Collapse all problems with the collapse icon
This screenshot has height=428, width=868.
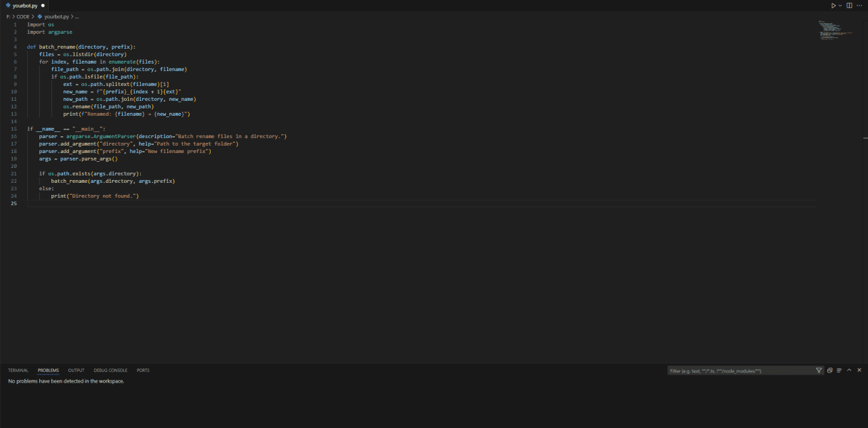[829, 370]
